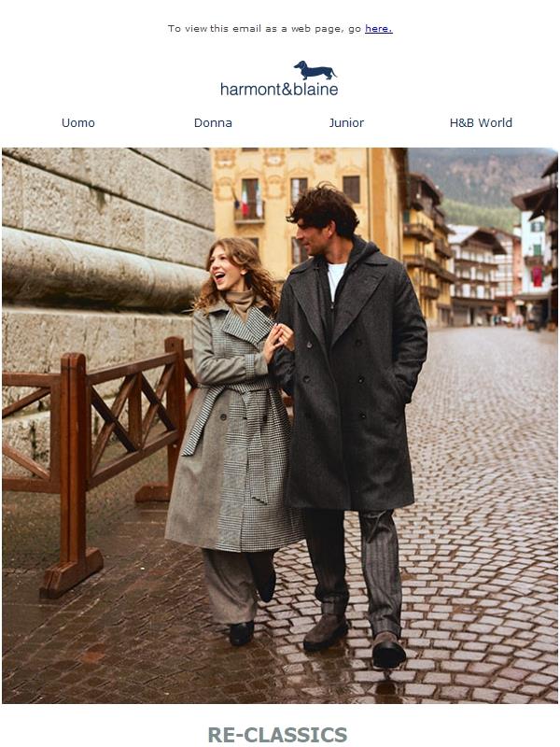The image size is (560, 747).
Task: Click the Harmont & Blaine dachshund logo
Action: click(x=279, y=78)
